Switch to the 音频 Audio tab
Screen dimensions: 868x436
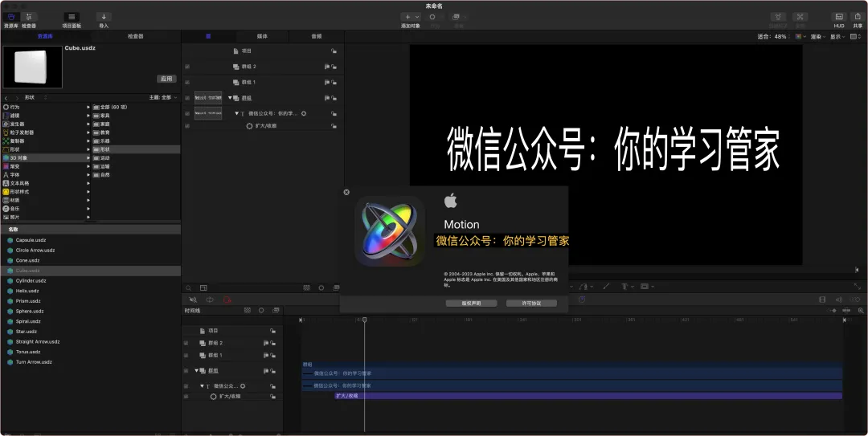coord(316,36)
